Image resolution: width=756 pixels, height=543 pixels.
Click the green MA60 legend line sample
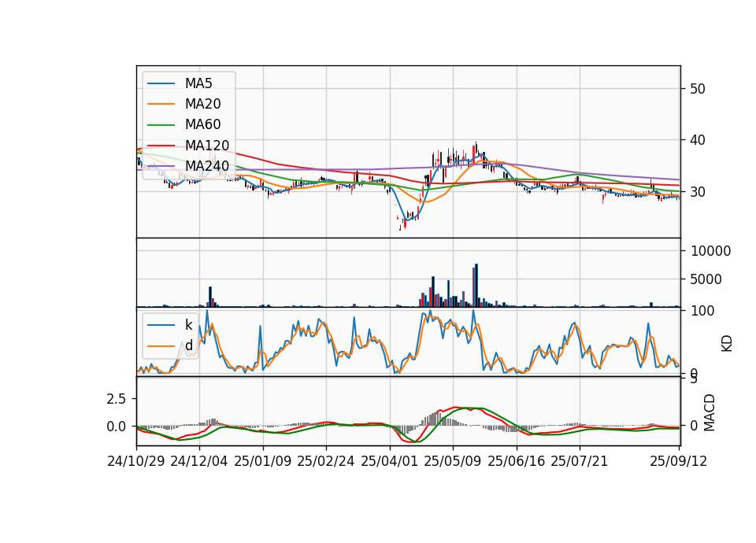point(161,125)
